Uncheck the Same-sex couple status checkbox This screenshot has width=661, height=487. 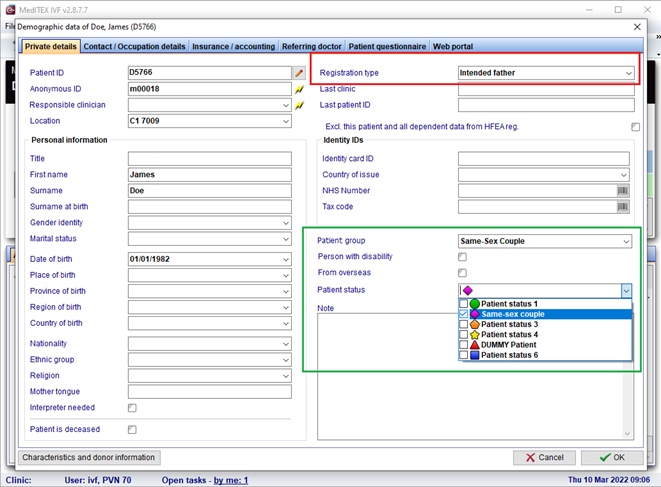[463, 314]
